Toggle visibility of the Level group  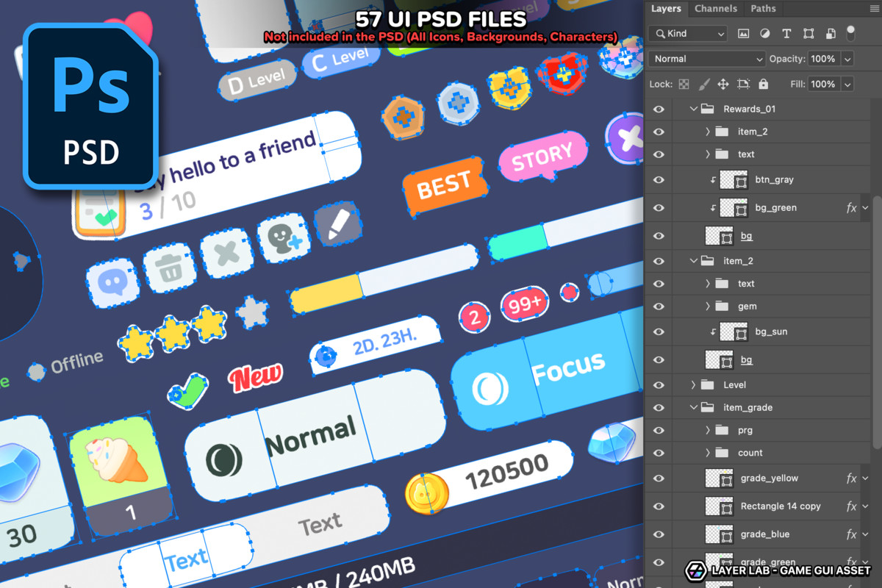pyautogui.click(x=659, y=384)
